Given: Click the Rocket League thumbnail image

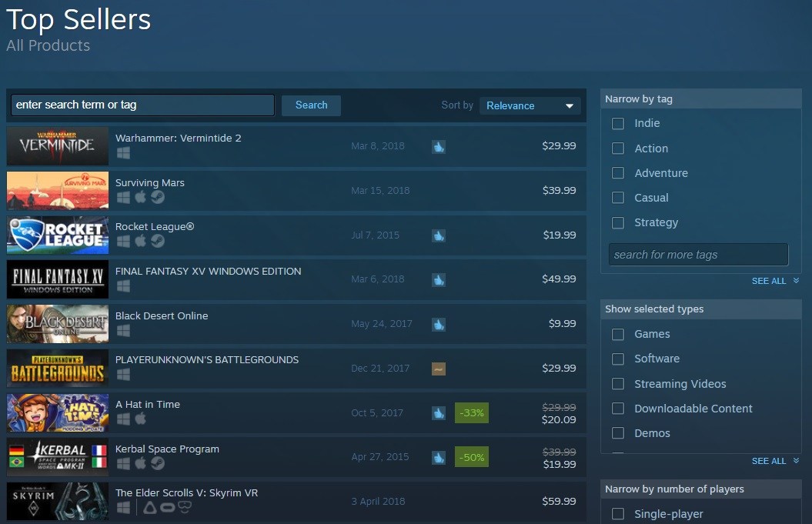Looking at the screenshot, I should coord(58,235).
